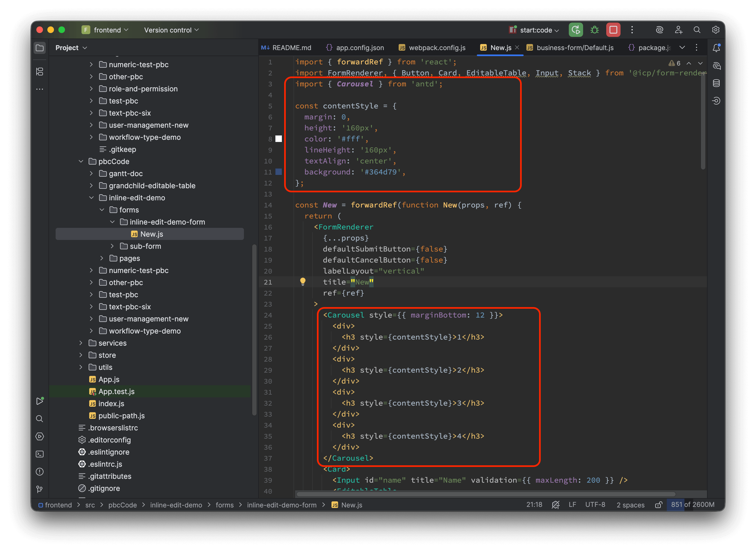
Task: Show more tool windows ellipsis in left sidebar
Action: tap(39, 89)
